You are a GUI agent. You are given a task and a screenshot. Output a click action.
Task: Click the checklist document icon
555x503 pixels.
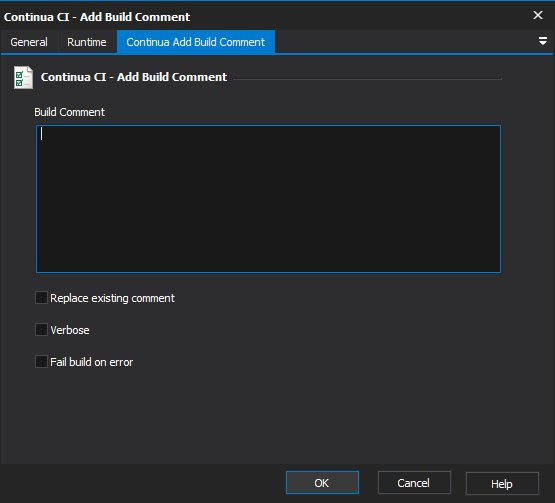[x=23, y=77]
